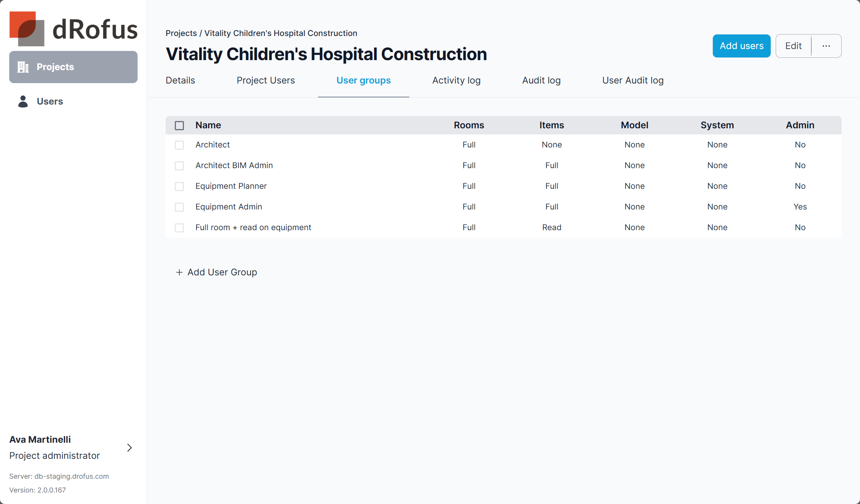Switch to the Project Users tab
This screenshot has width=860, height=504.
point(266,80)
